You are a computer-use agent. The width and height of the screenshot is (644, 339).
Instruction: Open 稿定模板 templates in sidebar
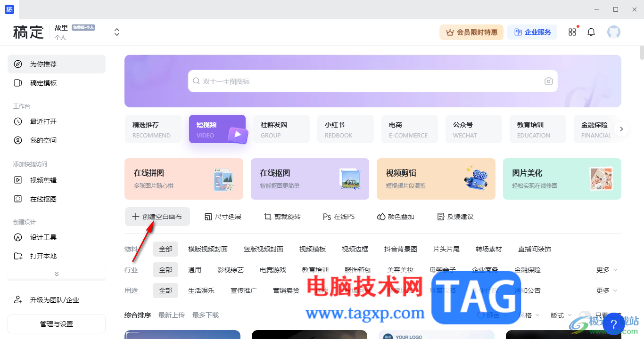[57, 83]
